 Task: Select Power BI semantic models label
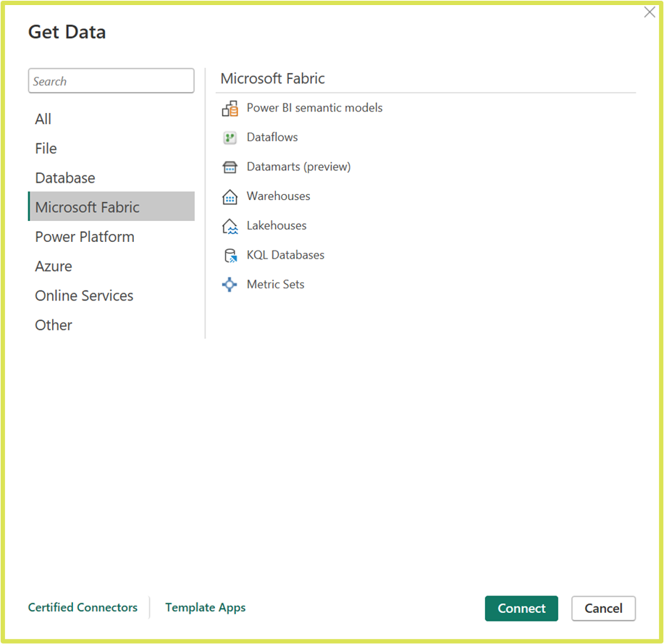click(315, 108)
